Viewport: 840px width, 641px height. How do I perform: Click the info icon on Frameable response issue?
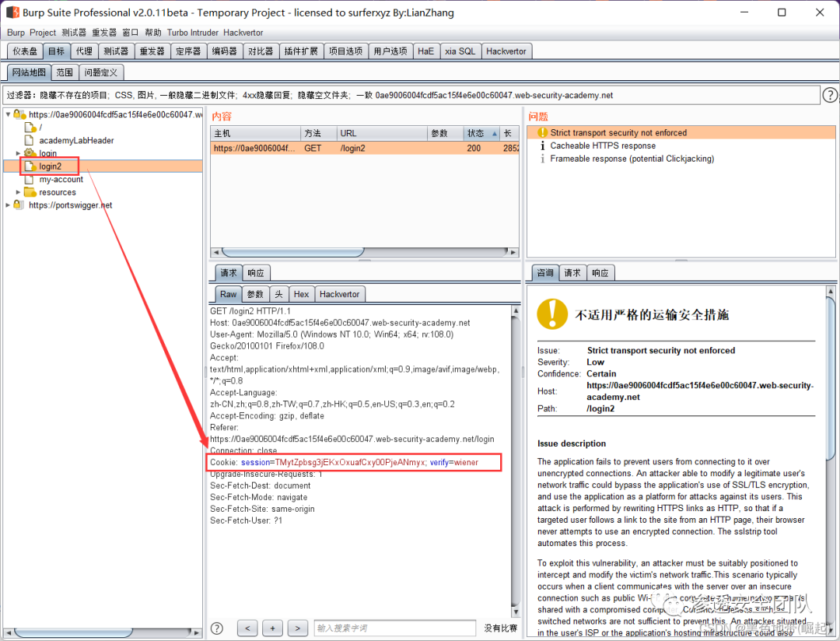tap(543, 159)
